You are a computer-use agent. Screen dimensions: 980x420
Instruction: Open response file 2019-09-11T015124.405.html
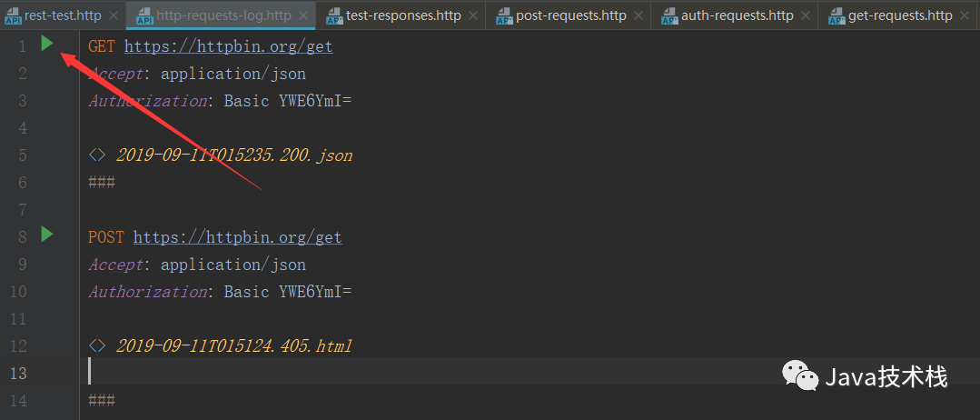[234, 345]
